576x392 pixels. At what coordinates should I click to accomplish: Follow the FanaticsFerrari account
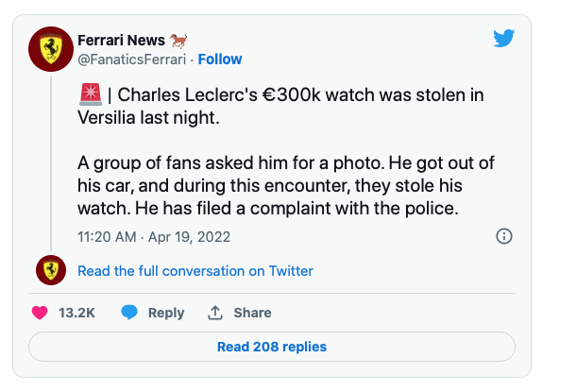coord(220,59)
